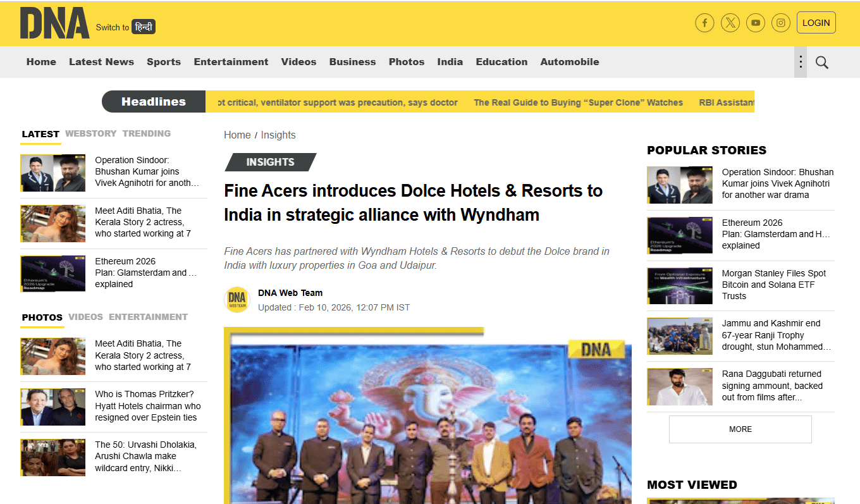The image size is (860, 504).
Task: Click the Rana Daggubati story thumbnail
Action: click(679, 386)
